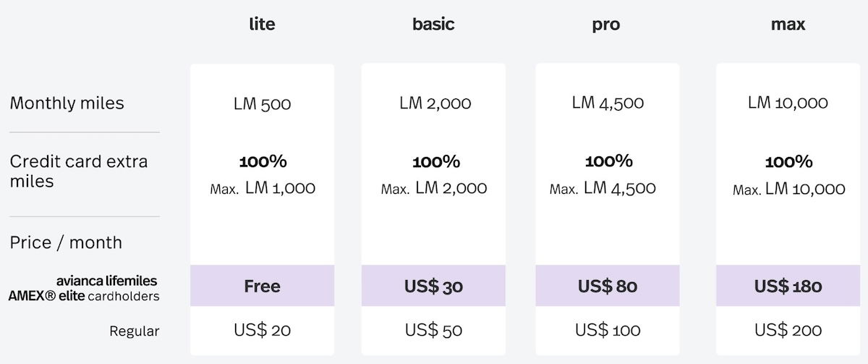868x364 pixels.
Task: Click the Free price for lite plan
Action: coord(262,286)
